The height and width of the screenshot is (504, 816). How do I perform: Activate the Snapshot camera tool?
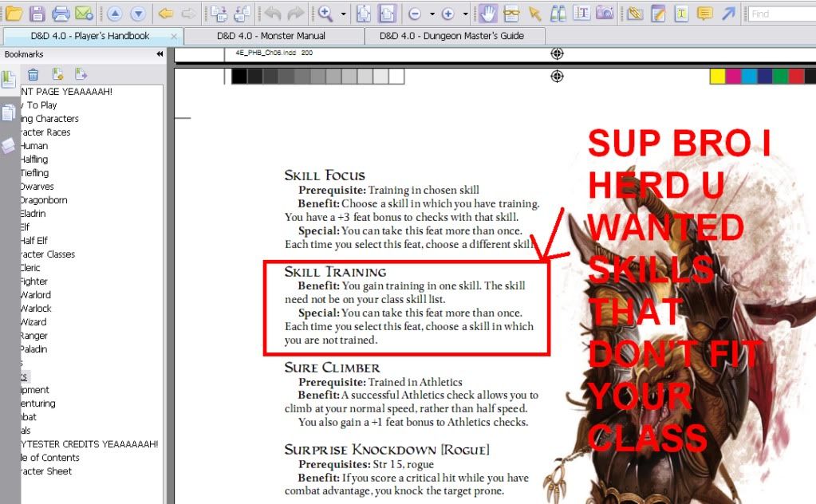[604, 14]
